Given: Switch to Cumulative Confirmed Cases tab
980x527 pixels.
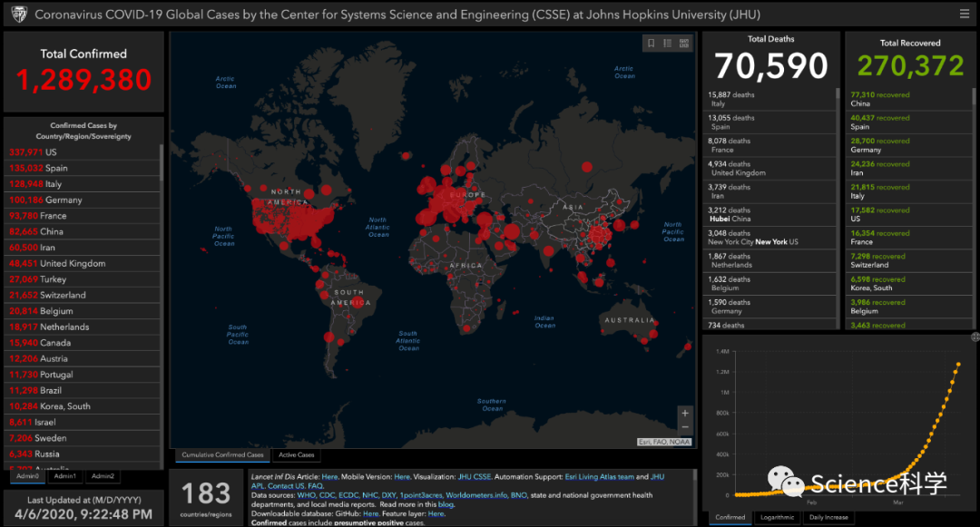Looking at the screenshot, I should tap(222, 454).
